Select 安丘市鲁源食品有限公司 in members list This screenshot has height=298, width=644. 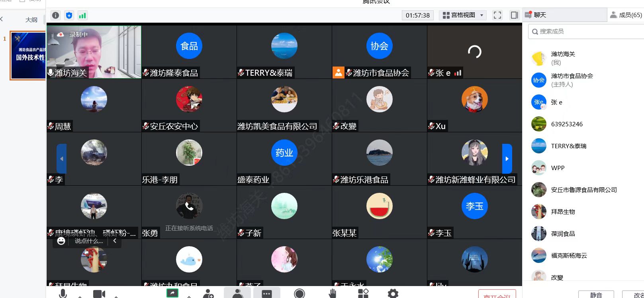(x=583, y=190)
